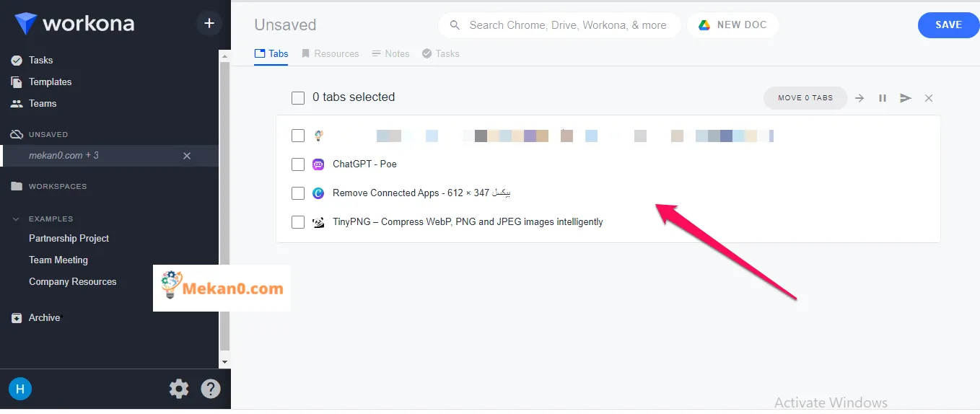Image resolution: width=980 pixels, height=414 pixels.
Task: Click the sidebar scrollbar down arrow
Action: 224,361
